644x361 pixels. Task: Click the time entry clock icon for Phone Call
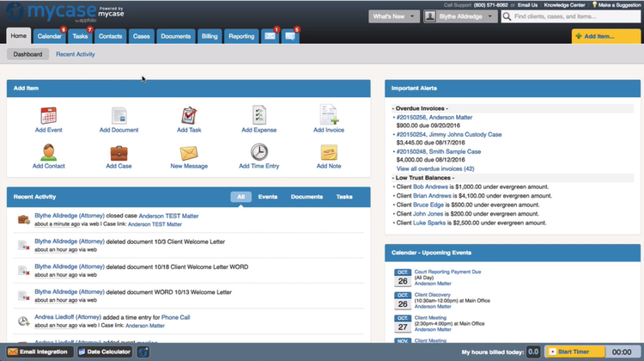[x=23, y=321]
